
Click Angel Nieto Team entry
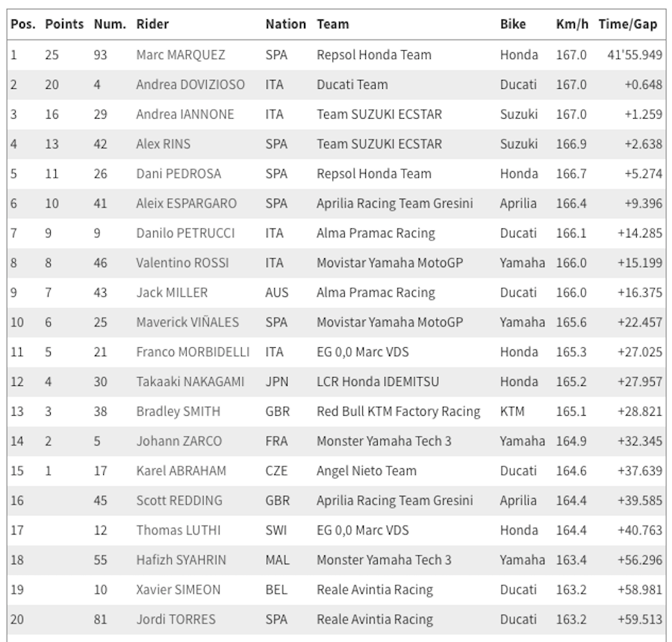[367, 471]
